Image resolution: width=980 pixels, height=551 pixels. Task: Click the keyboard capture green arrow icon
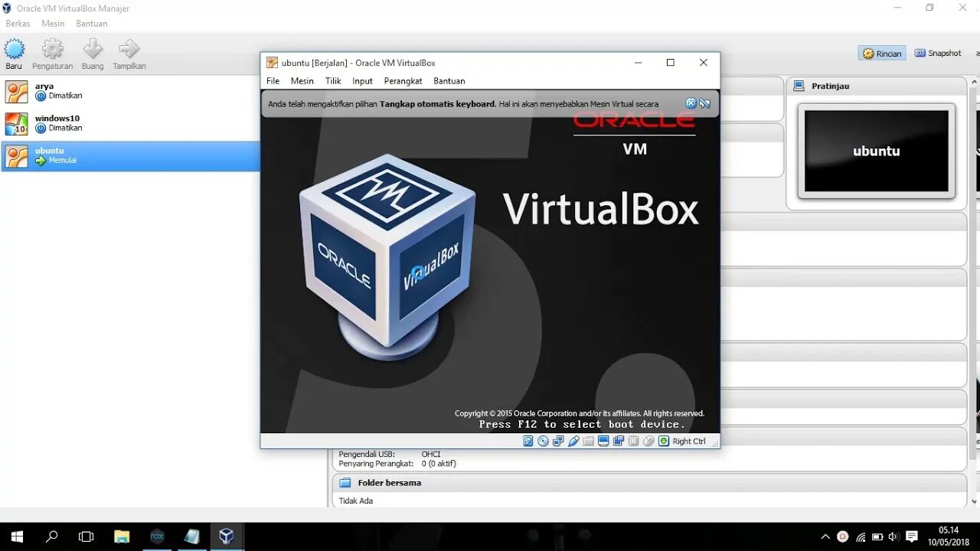coord(664,441)
